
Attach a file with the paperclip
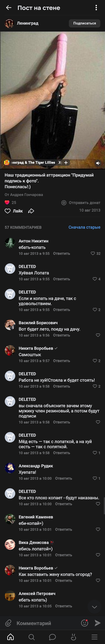tap(8, 623)
